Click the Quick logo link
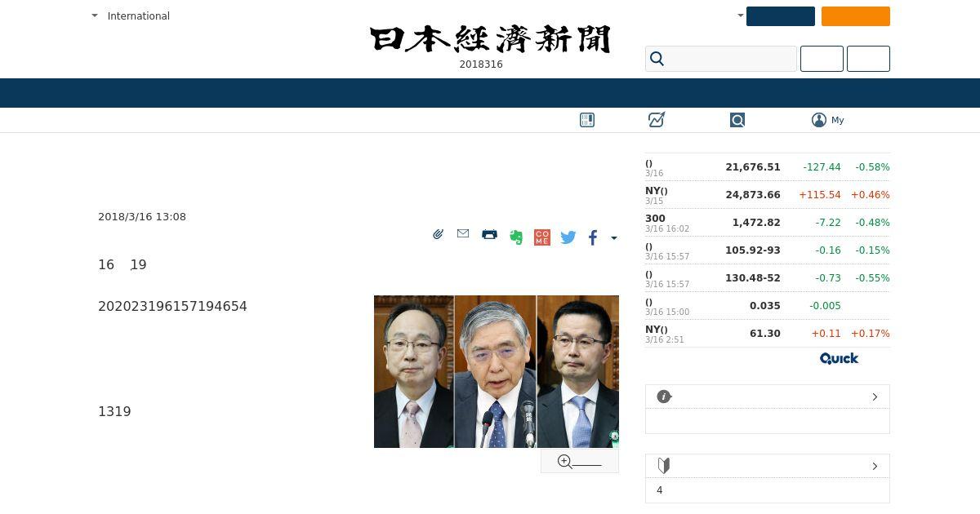 coord(839,358)
